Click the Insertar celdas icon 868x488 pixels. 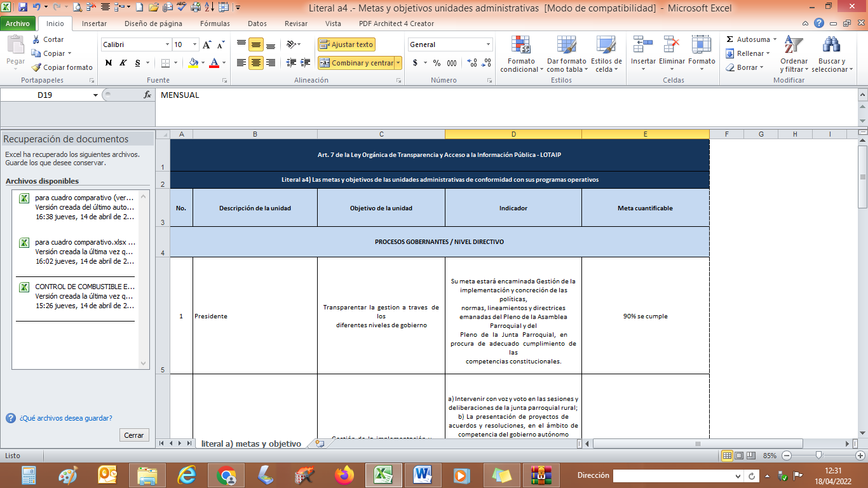(643, 46)
